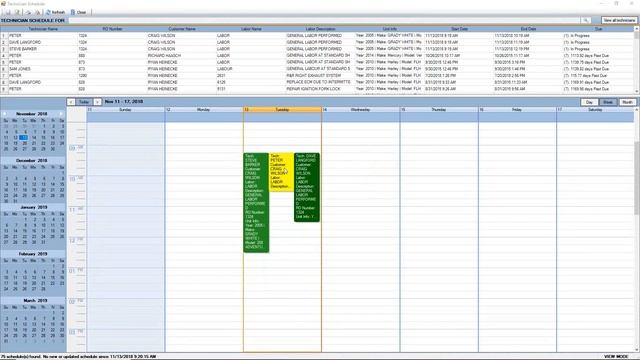Switch to Week view

pos(608,102)
